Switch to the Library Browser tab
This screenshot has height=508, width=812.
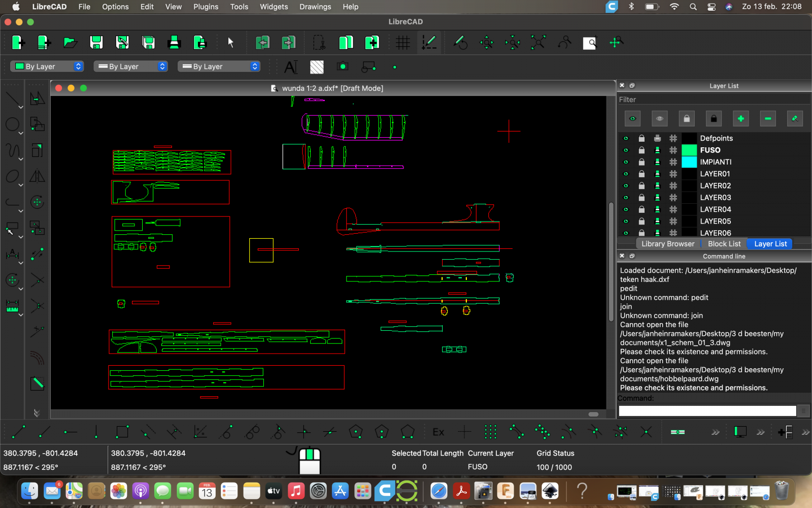tap(667, 244)
